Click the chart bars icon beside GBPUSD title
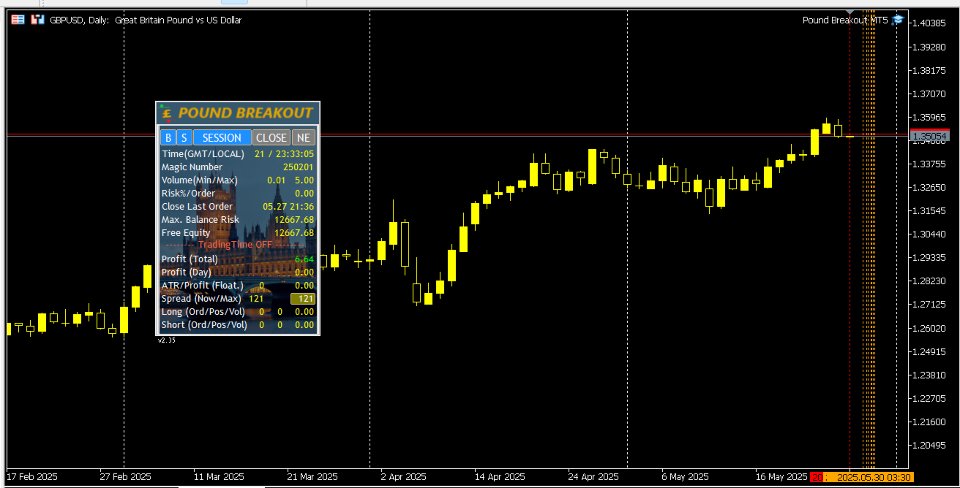The image size is (960, 488). 38,20
